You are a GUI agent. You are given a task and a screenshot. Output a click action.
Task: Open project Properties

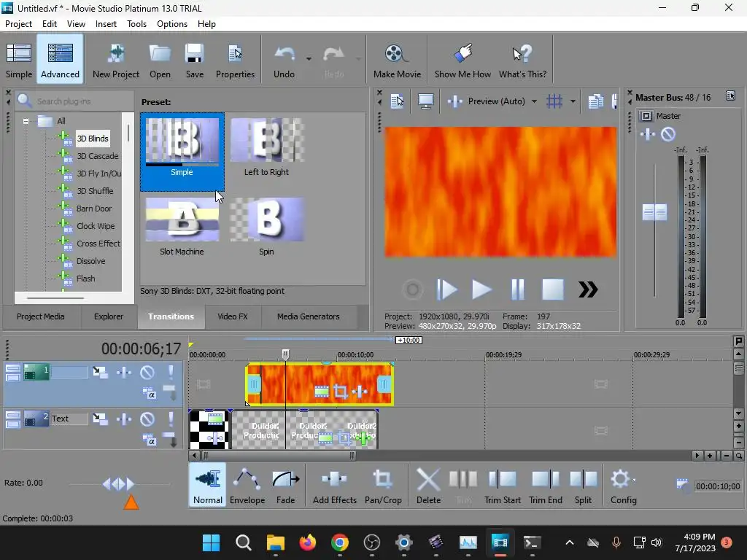coord(235,60)
